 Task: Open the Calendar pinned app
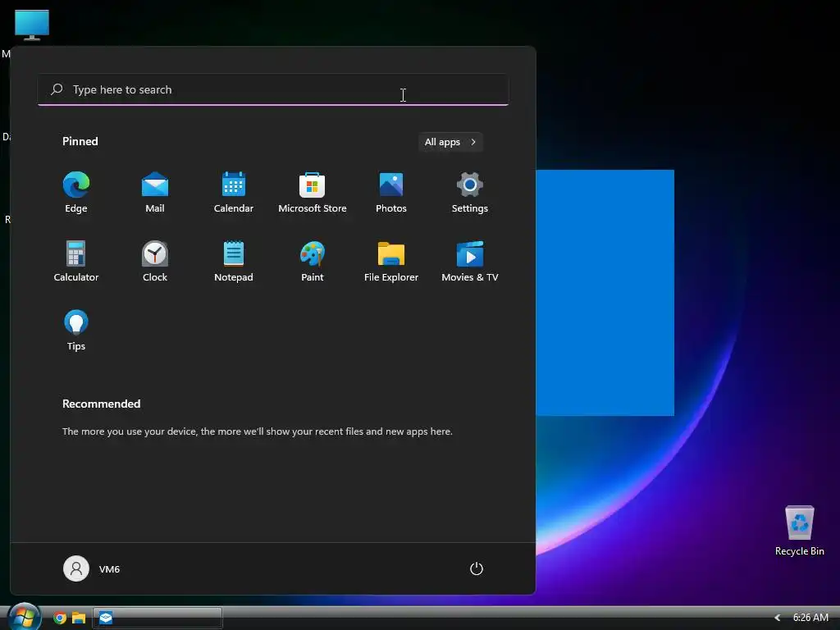click(x=234, y=192)
